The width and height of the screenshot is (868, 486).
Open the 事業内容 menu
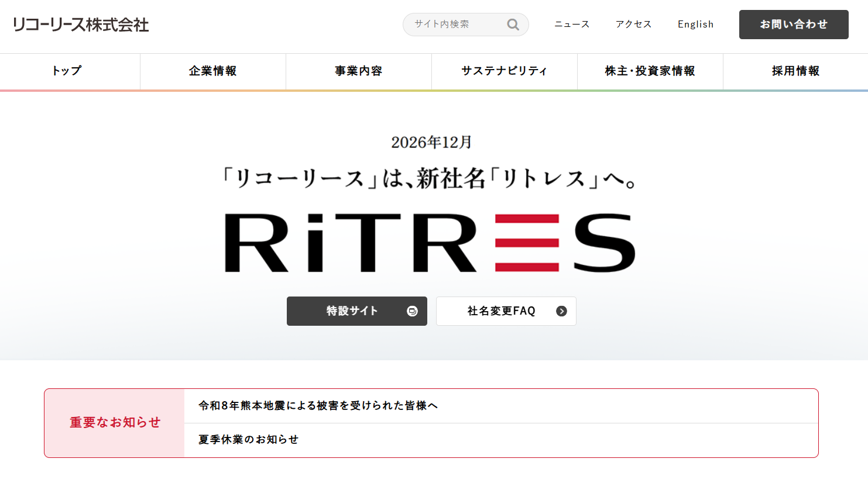[x=359, y=71]
